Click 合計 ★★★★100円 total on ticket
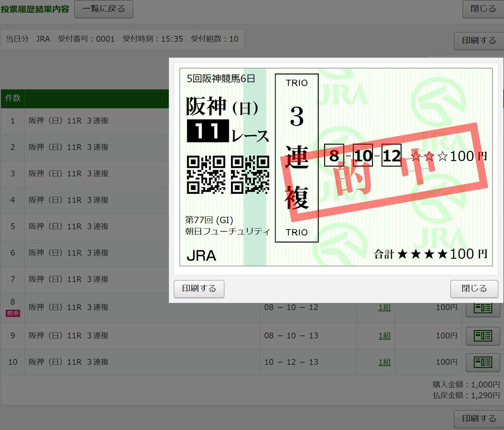The width and height of the screenshot is (504, 430). (430, 254)
